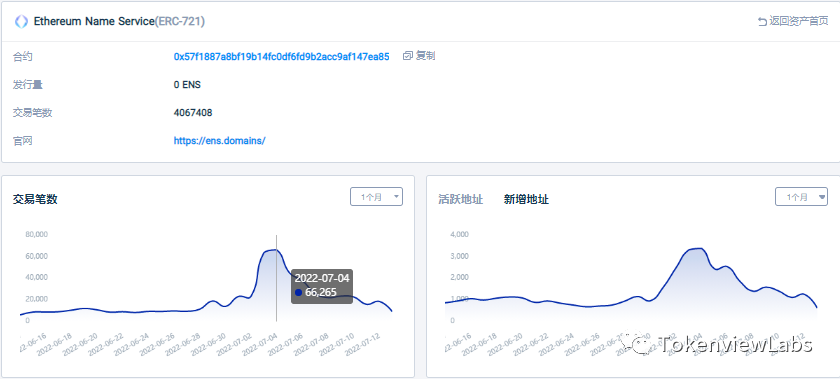This screenshot has width=840, height=379.
Task: Click the 2022-07-04 vertical marker on transactions chart
Action: tap(276, 278)
